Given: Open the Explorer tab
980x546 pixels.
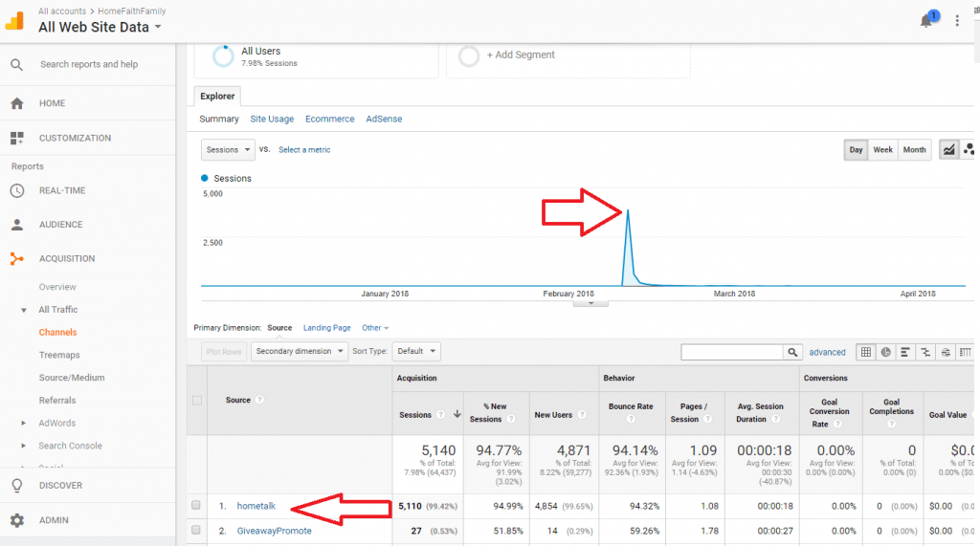Looking at the screenshot, I should pos(217,97).
